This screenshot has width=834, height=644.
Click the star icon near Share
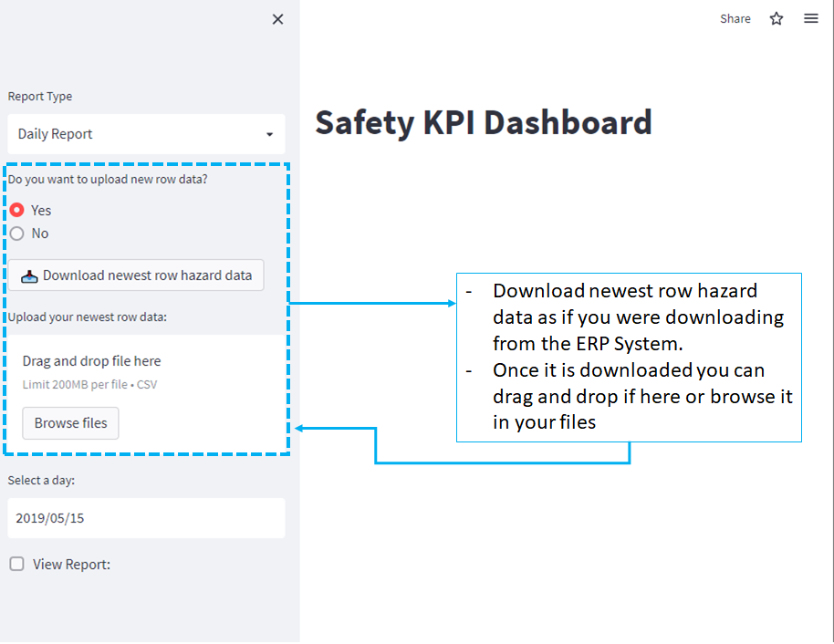pos(776,18)
